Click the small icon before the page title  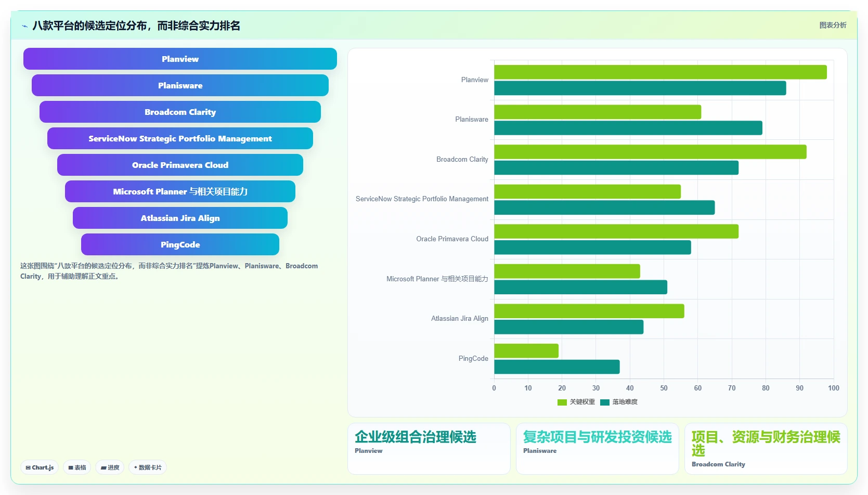[x=24, y=26]
